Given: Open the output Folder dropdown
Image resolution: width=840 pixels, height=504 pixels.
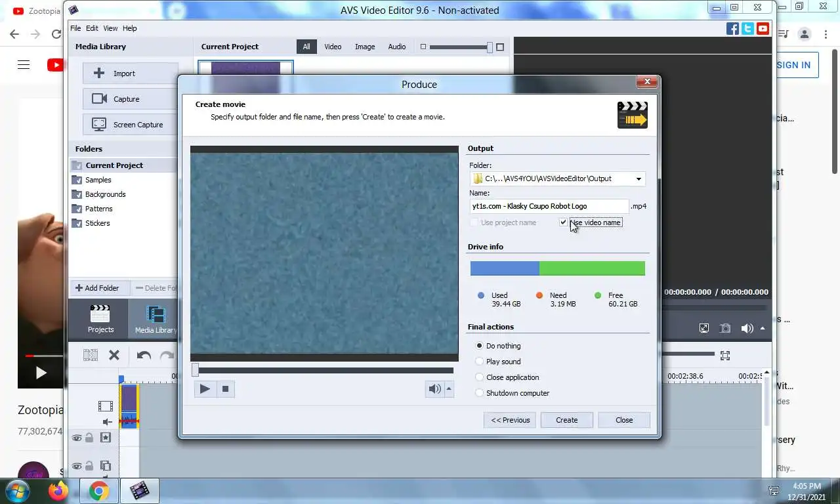Looking at the screenshot, I should point(638,178).
